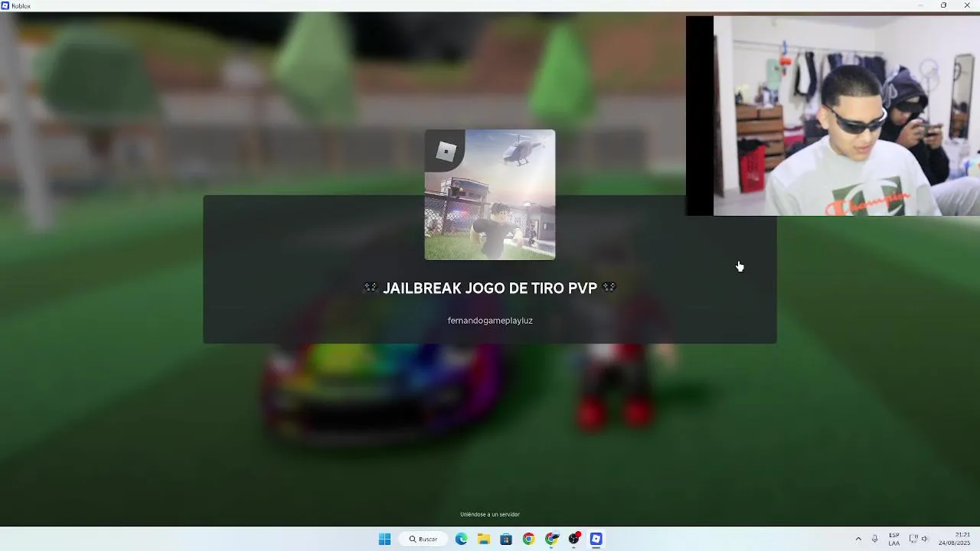Open the volume speaker tray icon
The width and height of the screenshot is (980, 551).
[x=925, y=539]
